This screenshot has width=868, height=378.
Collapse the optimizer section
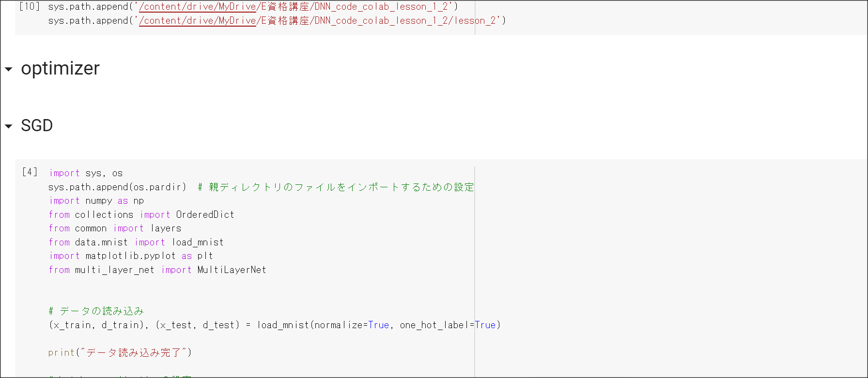point(8,69)
